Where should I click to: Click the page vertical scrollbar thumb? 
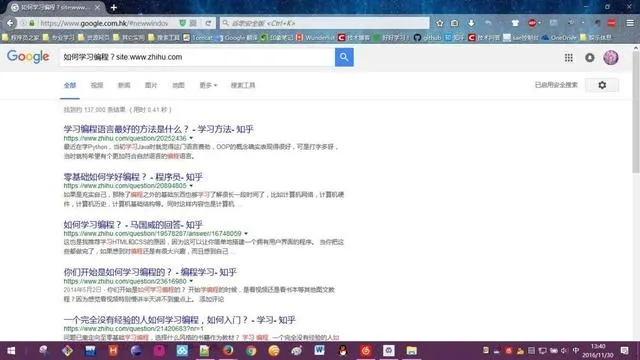point(636,112)
